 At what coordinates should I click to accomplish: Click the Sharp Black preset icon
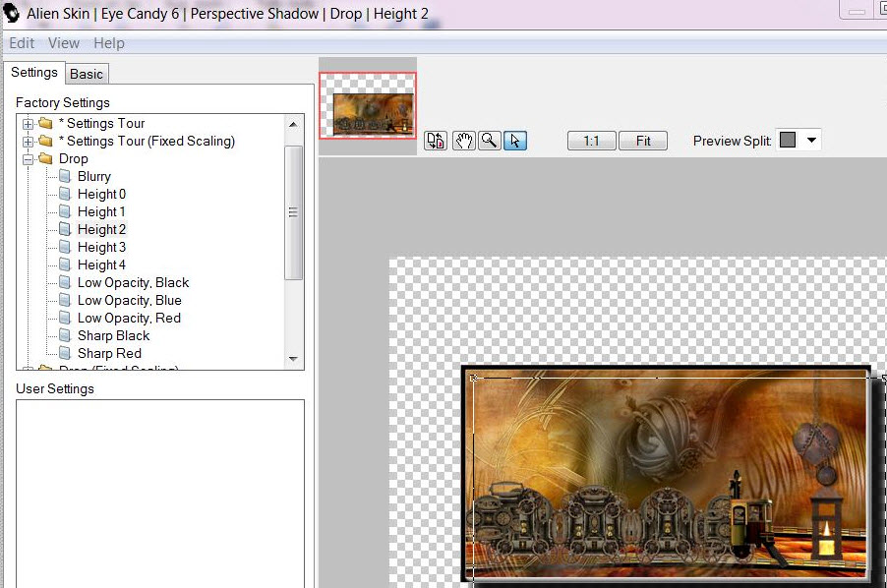point(65,335)
